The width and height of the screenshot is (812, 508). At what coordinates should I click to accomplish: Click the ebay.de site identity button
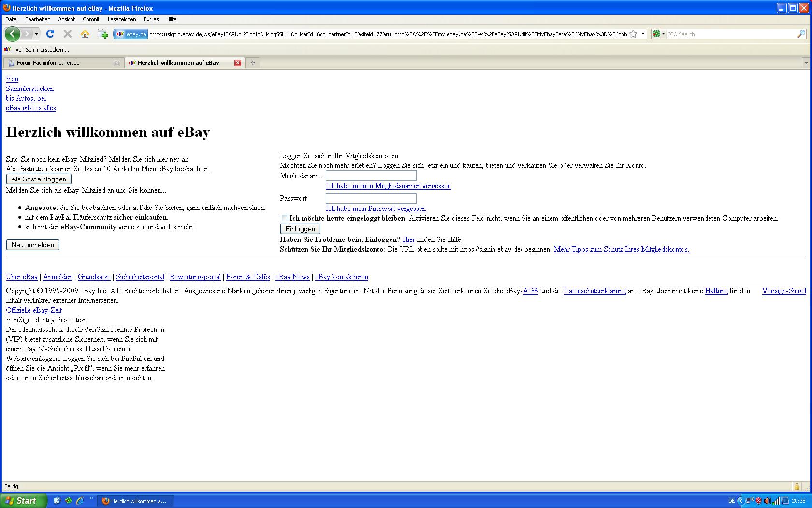(131, 34)
